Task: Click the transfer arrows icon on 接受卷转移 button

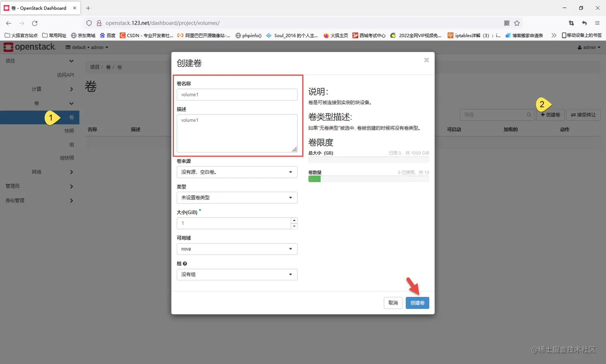Action: [573, 115]
